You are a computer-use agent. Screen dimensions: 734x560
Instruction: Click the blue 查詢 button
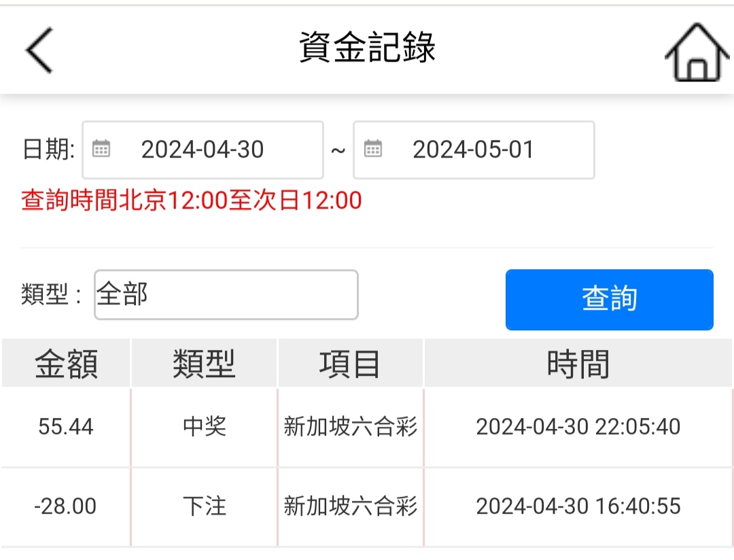click(610, 300)
